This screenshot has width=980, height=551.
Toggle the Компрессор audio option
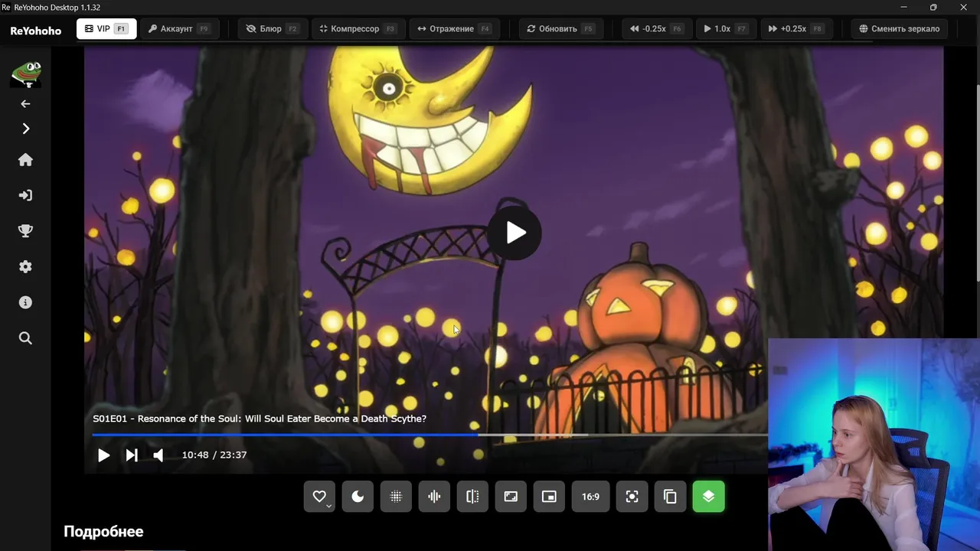(357, 29)
